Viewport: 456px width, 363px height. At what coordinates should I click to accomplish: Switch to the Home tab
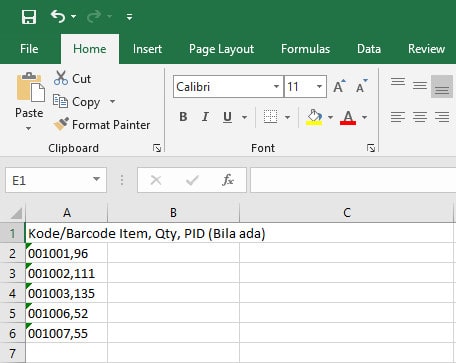90,49
